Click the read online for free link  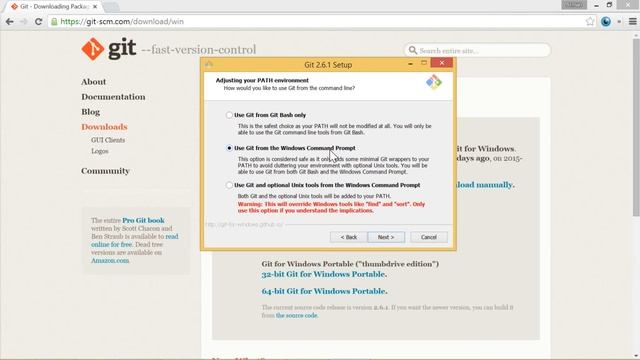click(x=135, y=240)
